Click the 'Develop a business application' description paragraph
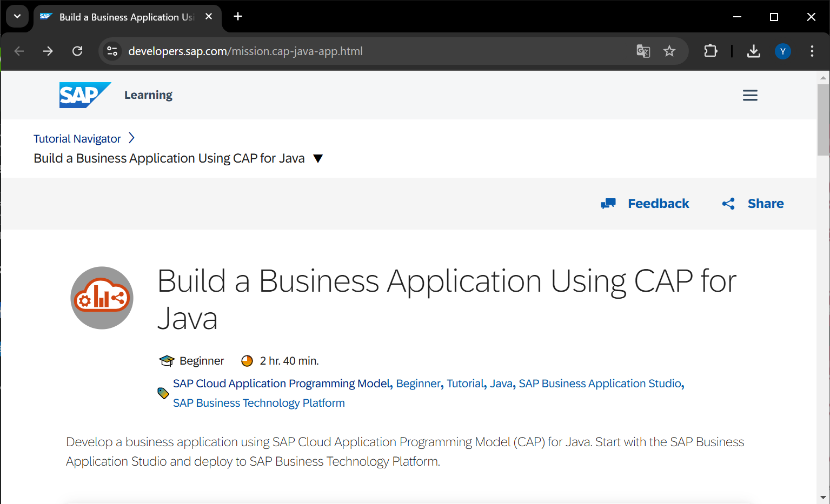Viewport: 830px width, 504px height. point(405,452)
